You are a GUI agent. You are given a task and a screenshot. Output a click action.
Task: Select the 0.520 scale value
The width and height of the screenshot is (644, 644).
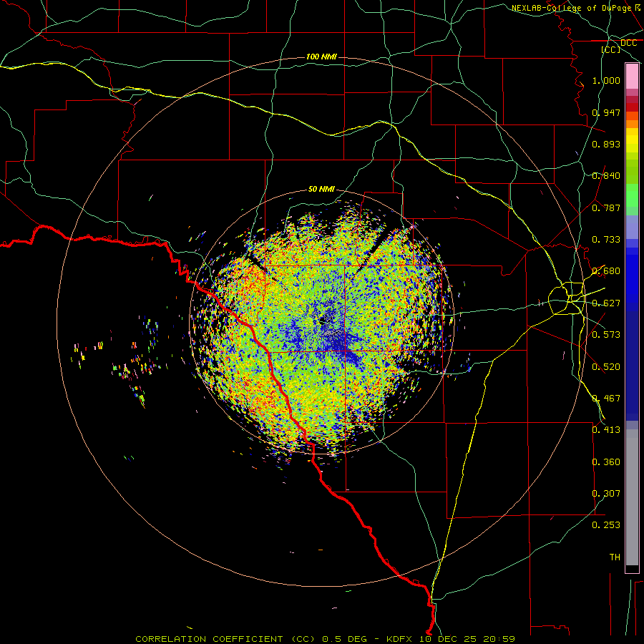(x=606, y=366)
